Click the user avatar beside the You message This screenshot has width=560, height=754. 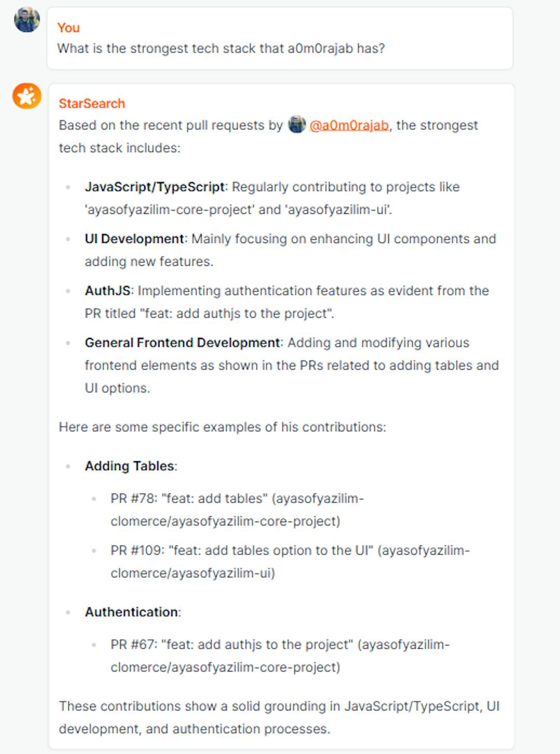27,20
